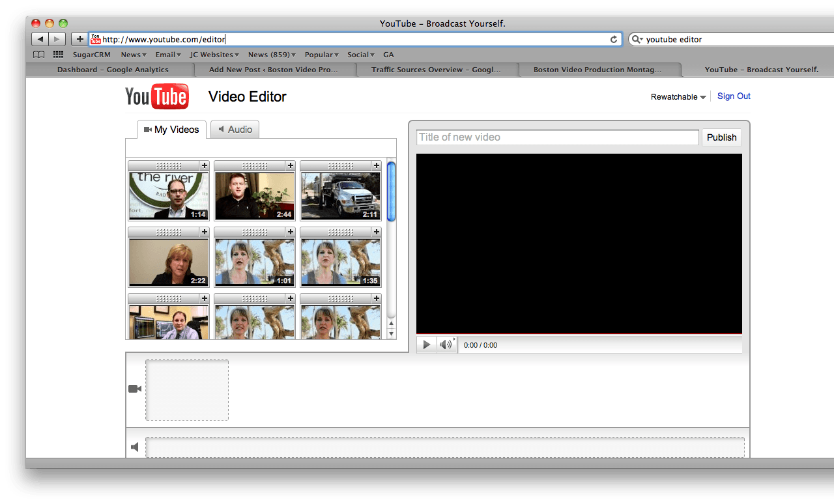Screen dimensions: 834x504
Task: Click the scrollbar down arrow in video list
Action: pyautogui.click(x=391, y=333)
